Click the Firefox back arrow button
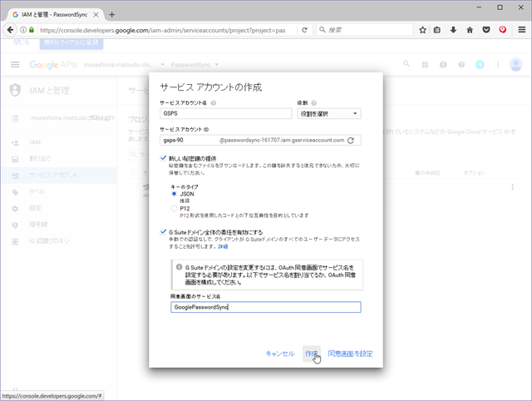This screenshot has width=532, height=401. 10,30
